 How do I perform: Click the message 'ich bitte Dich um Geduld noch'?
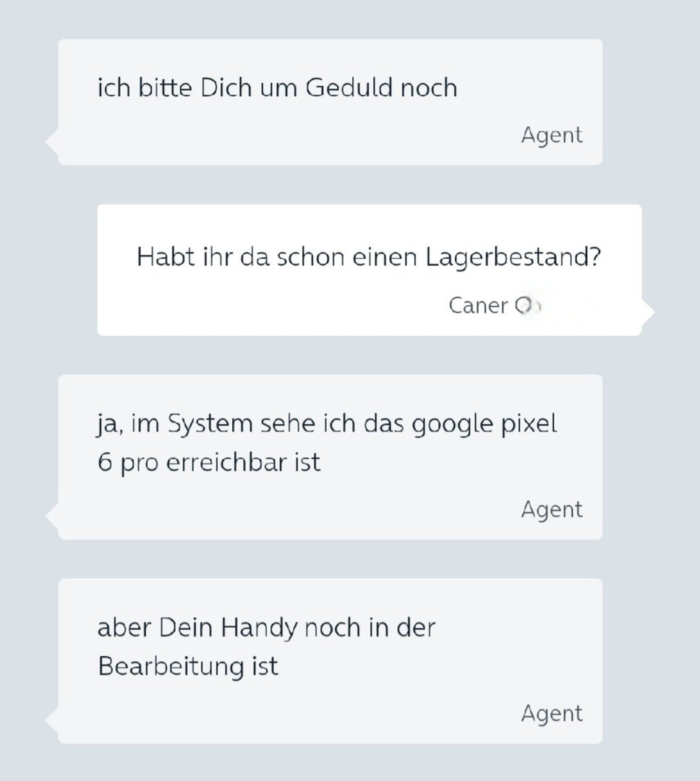277,88
